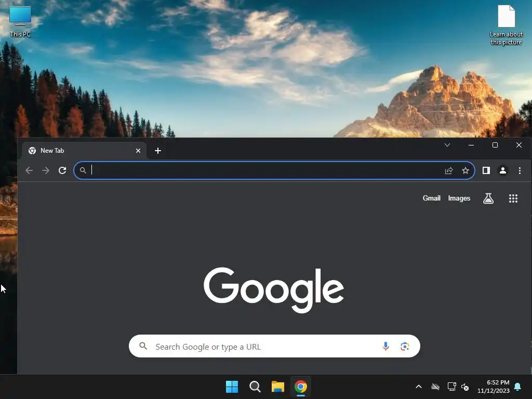Click the muted volume tray icon
Image resolution: width=532 pixels, height=399 pixels.
coord(465,387)
